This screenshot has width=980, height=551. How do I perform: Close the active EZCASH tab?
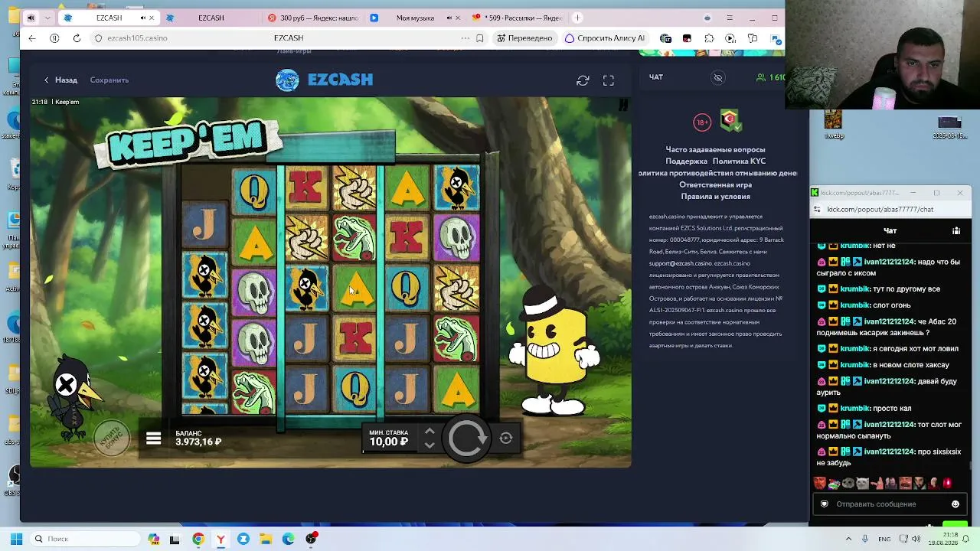coord(152,18)
